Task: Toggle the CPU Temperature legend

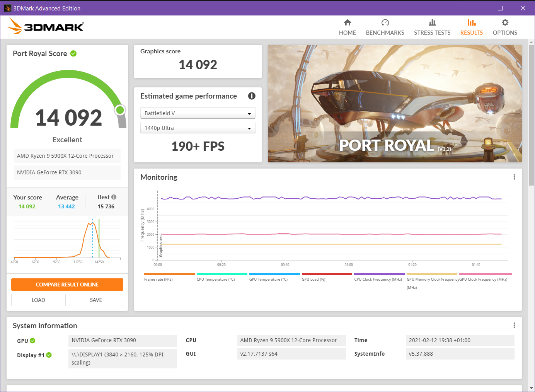Action: pyautogui.click(x=221, y=277)
